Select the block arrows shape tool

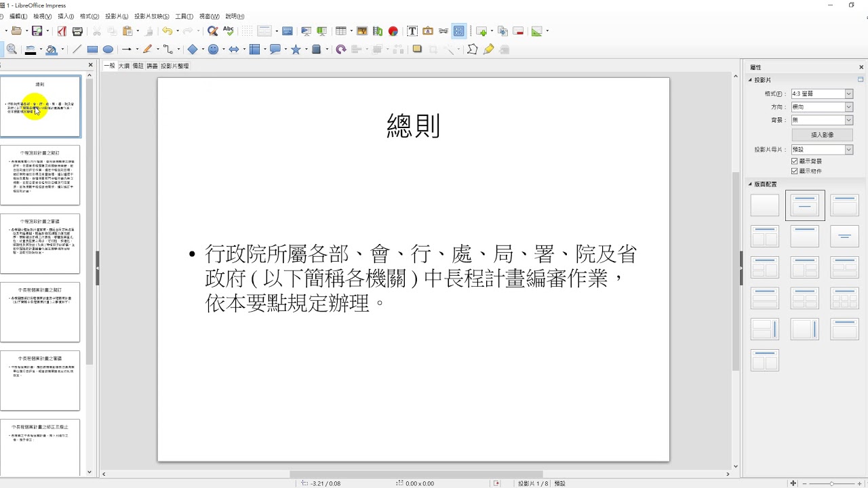pos(233,49)
